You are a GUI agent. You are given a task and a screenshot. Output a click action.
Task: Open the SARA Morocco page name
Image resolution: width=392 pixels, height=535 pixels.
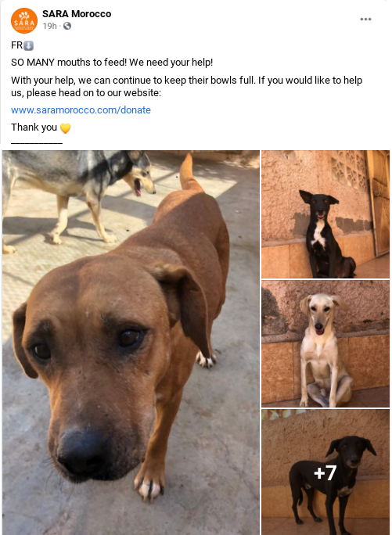tap(77, 14)
